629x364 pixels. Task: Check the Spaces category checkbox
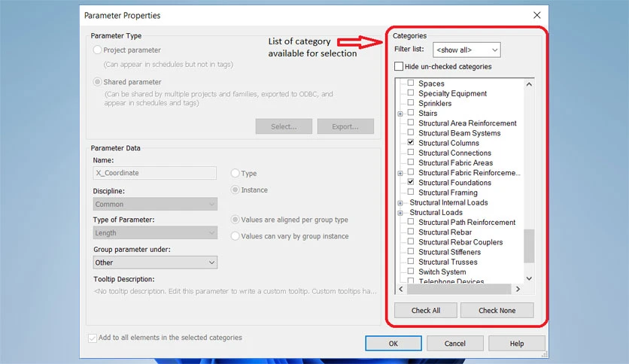pos(410,83)
